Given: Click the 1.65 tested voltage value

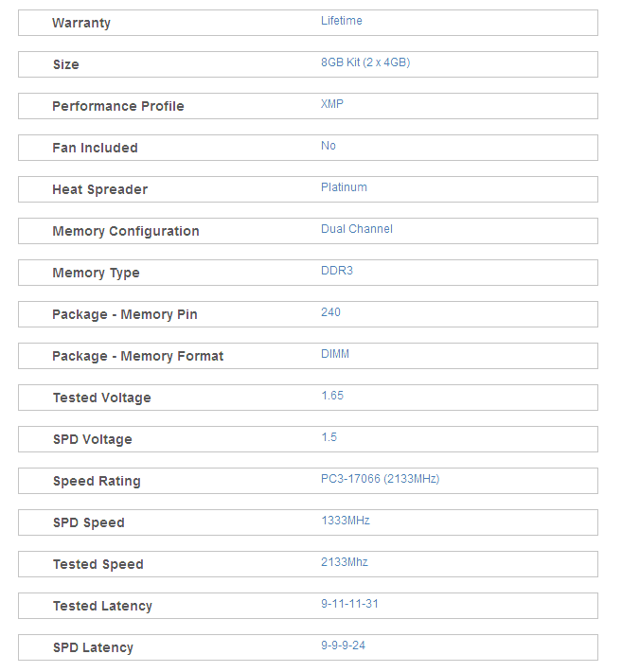Looking at the screenshot, I should pos(332,396).
